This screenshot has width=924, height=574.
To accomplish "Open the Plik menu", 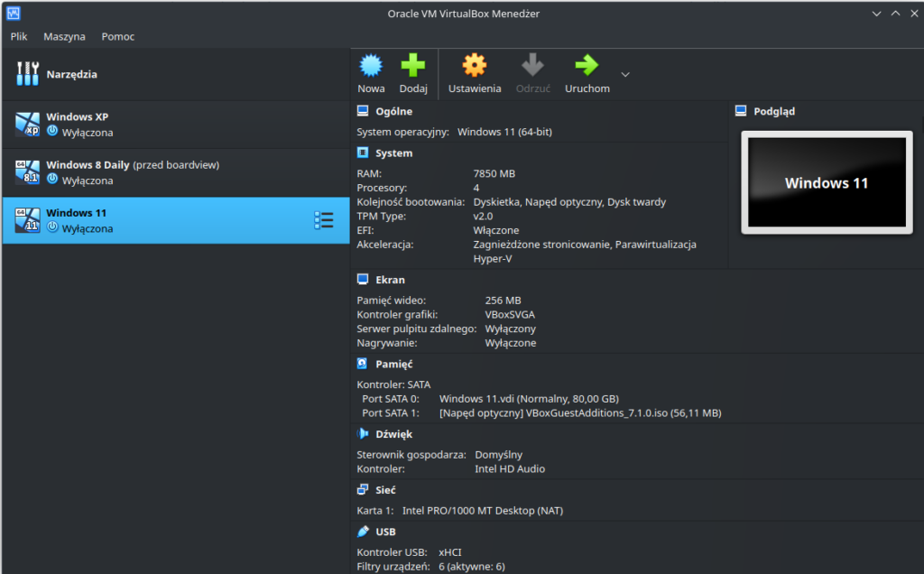I will 19,36.
